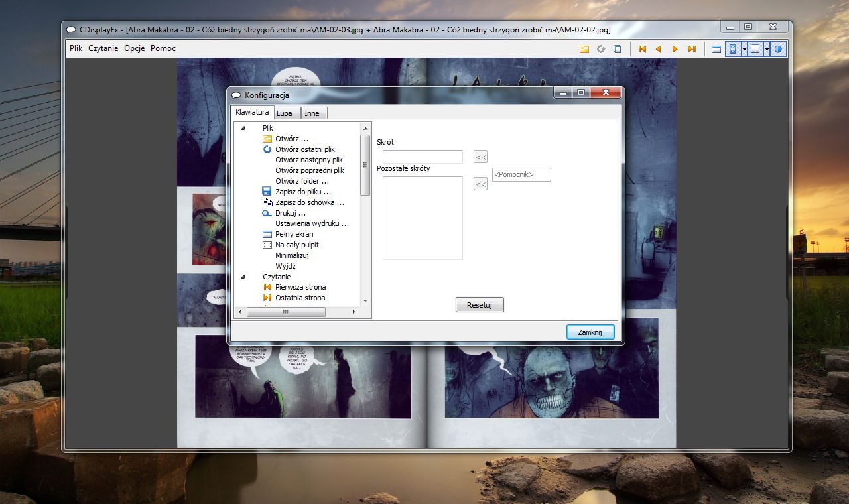
Task: Click the print preview icon beside Drukuj
Action: (267, 213)
